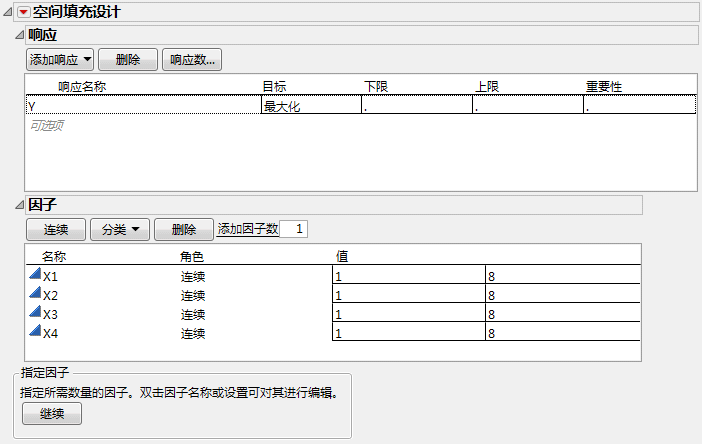Viewport: 702px width, 444px height.
Task: Select factor name X1
Action: coord(50,277)
